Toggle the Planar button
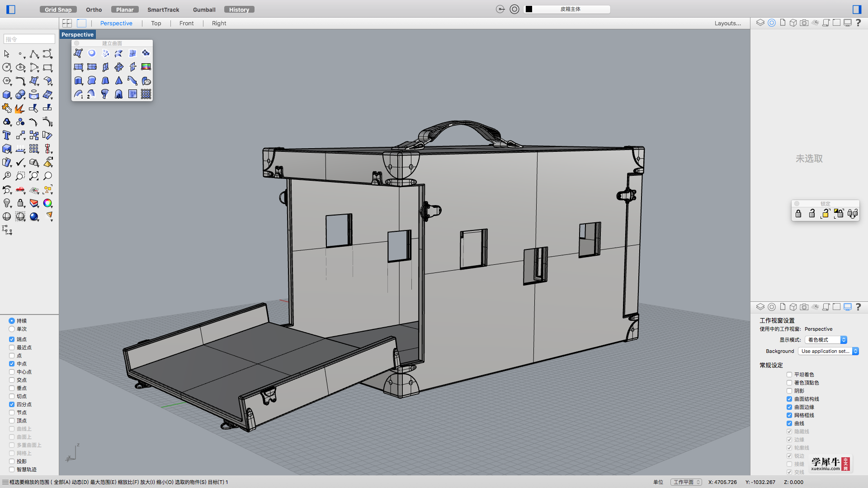The width and height of the screenshot is (868, 488). [x=125, y=9]
